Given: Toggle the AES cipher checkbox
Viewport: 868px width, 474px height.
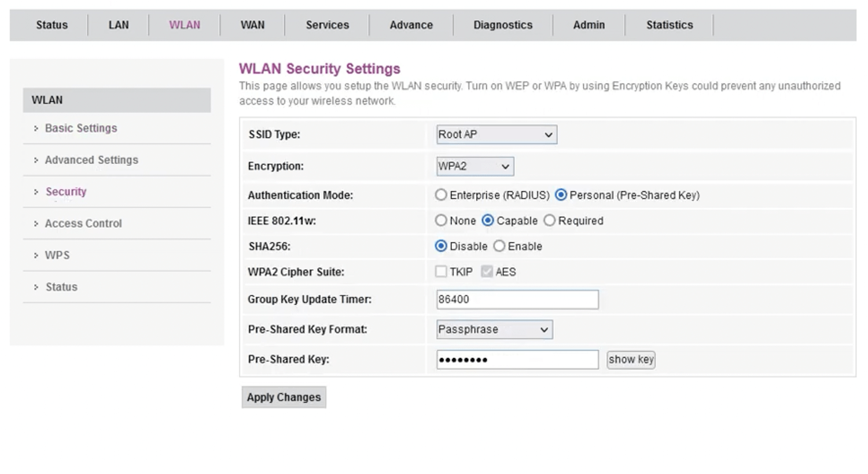Looking at the screenshot, I should 487,271.
